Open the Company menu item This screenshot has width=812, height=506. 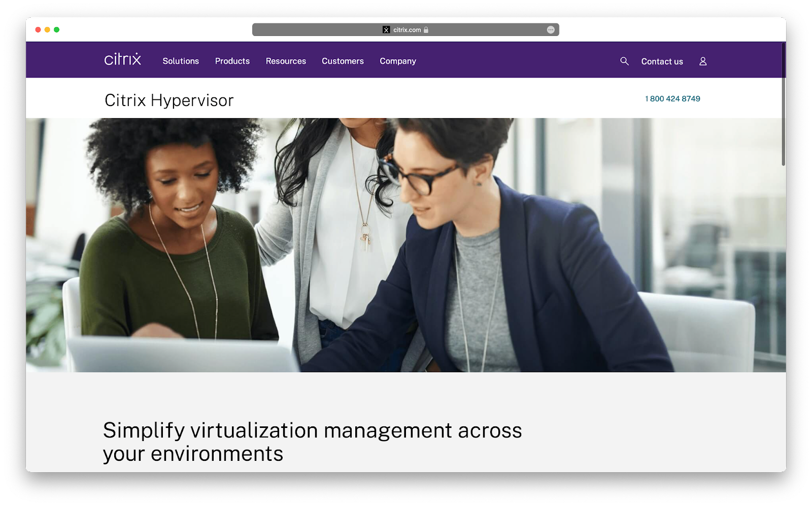coord(398,61)
